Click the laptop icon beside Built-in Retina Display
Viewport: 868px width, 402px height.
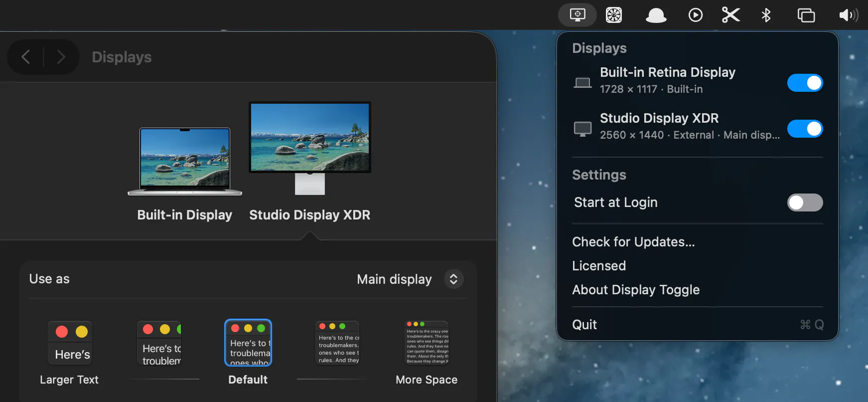pos(582,82)
